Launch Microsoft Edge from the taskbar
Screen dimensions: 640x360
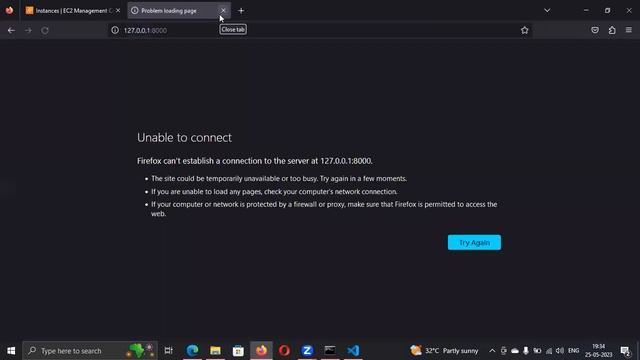[192, 351]
